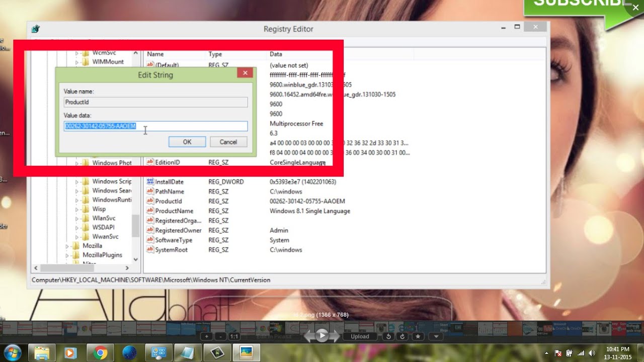Click the 'Multiprocessor Free' data value

(296, 124)
